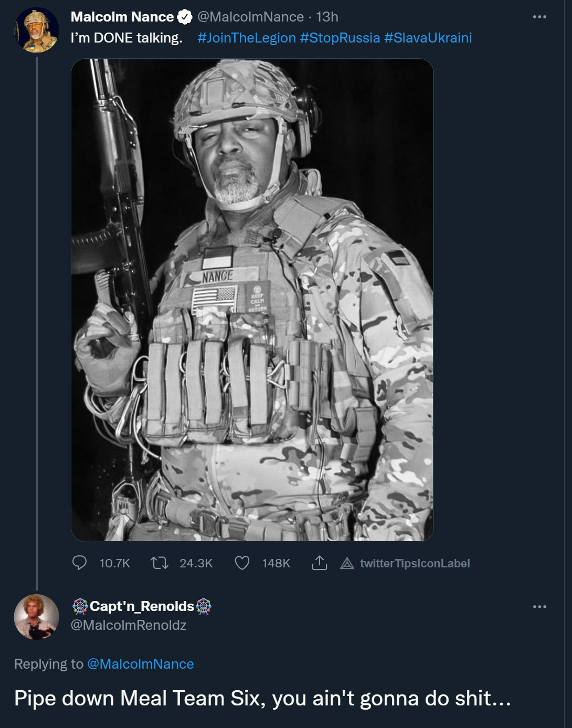This screenshot has height=728, width=572.
Task: Click the 13h timestamp link
Action: (327, 17)
